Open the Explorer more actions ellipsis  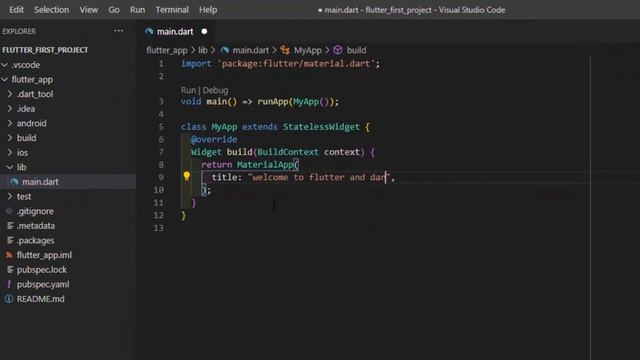click(118, 31)
